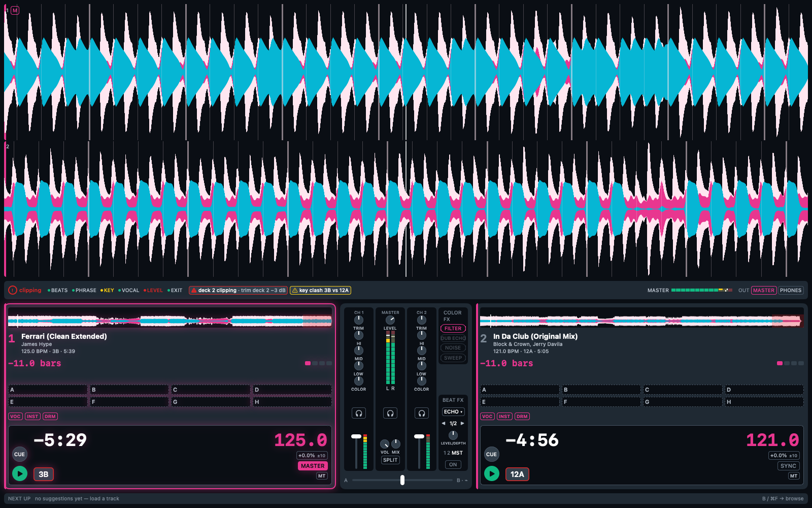Click the CH 1 COLOR knob

359,380
